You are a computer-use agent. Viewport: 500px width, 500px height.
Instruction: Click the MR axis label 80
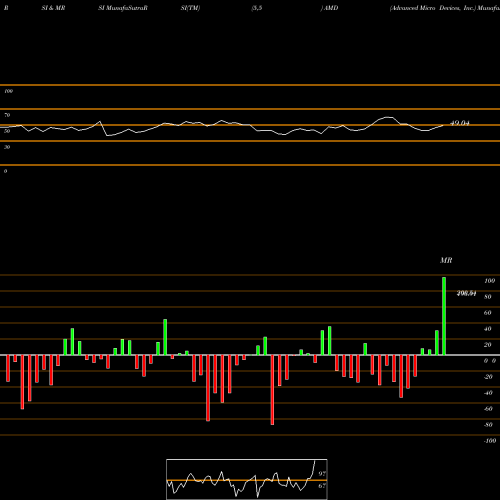(488, 297)
